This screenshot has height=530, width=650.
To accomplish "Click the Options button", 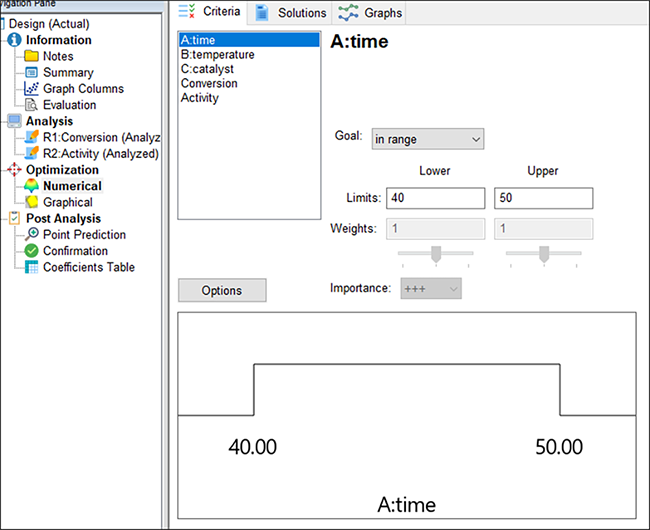I will pyautogui.click(x=222, y=291).
